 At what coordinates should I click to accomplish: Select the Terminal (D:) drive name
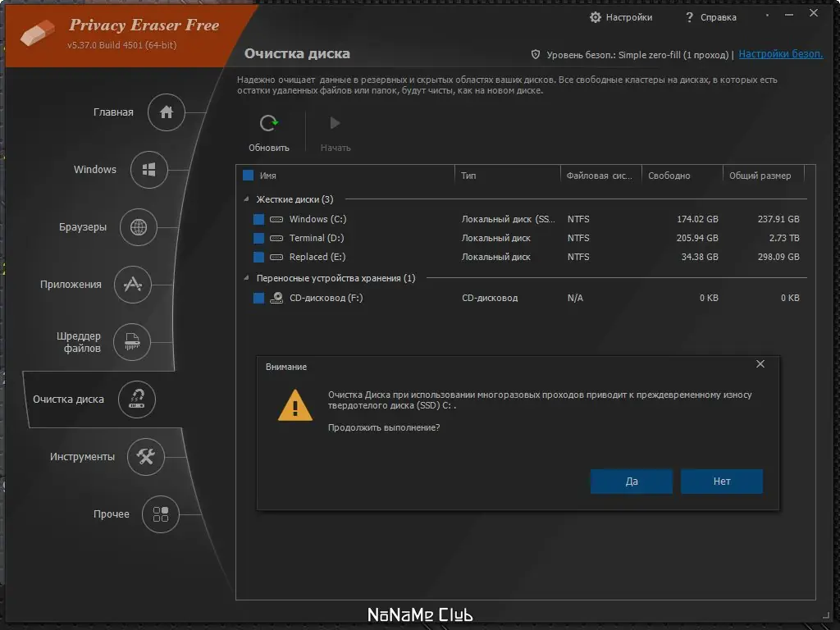click(x=317, y=238)
